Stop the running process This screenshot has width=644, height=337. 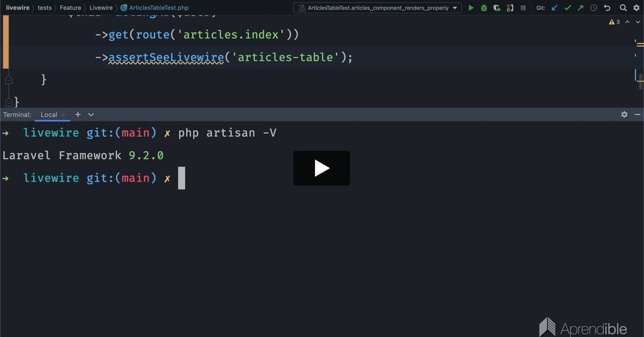[x=523, y=8]
